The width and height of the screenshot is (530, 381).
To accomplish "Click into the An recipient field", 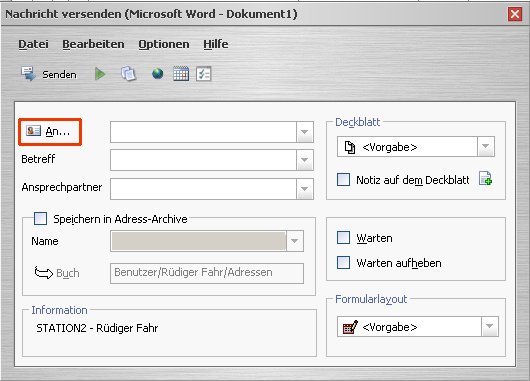I will [x=203, y=132].
